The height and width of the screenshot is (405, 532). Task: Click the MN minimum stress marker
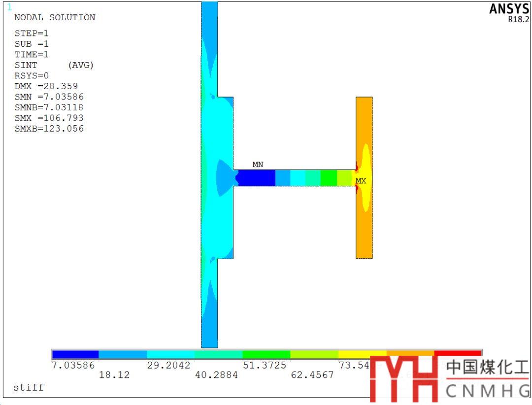pos(258,165)
